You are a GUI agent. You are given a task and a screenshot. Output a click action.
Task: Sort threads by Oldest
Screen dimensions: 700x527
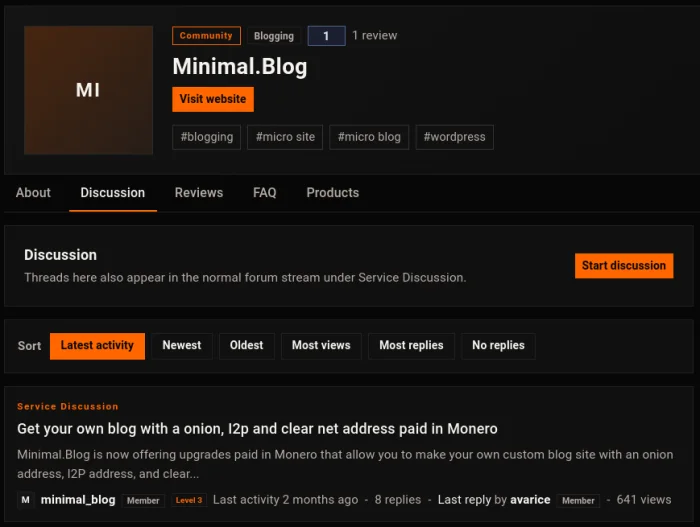click(x=246, y=346)
